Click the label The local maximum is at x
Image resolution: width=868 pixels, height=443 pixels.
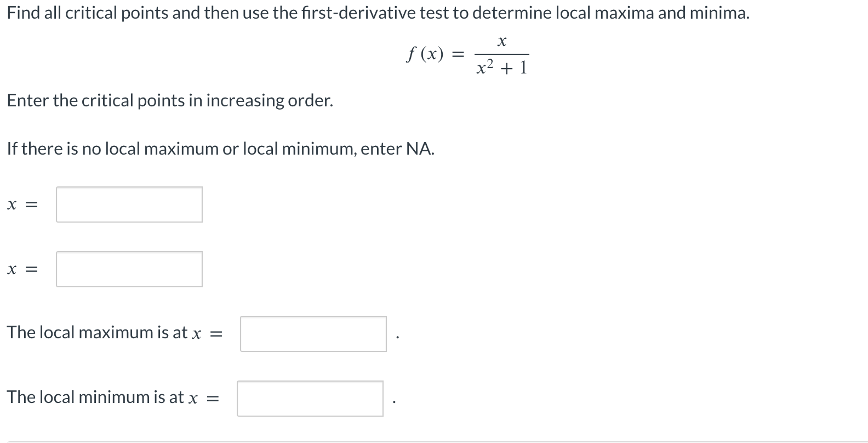[x=115, y=332]
